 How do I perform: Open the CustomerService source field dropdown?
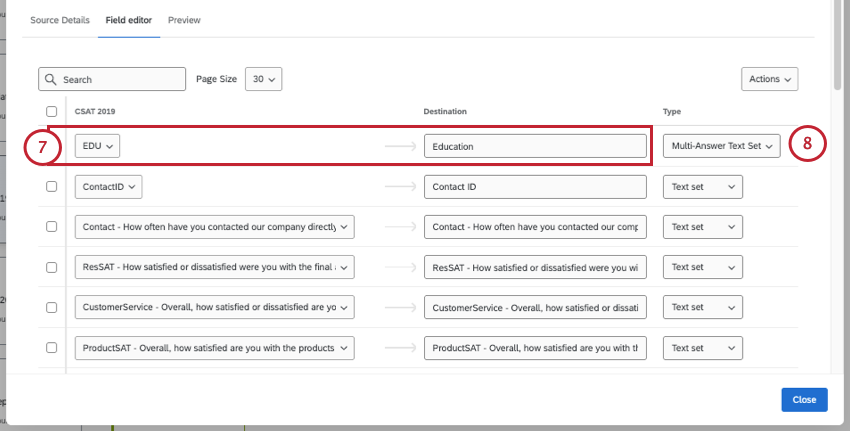(x=214, y=307)
